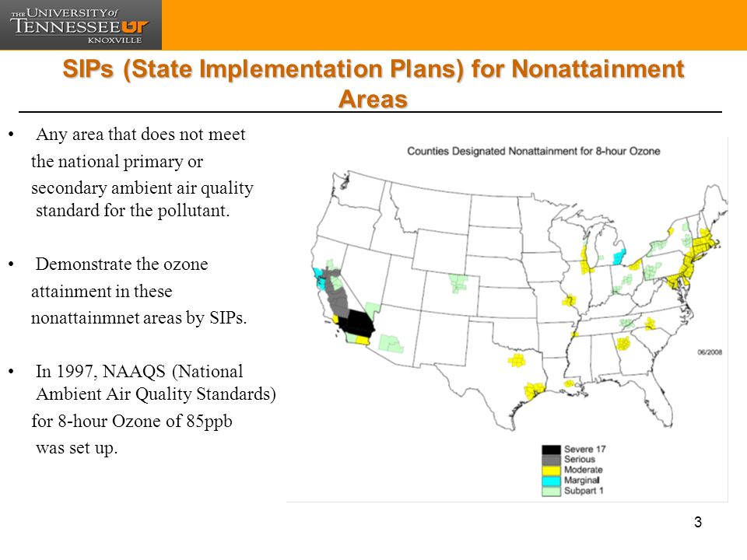Click the line 'secondary ambient air quality'
The height and width of the screenshot is (560, 747).
142,187
